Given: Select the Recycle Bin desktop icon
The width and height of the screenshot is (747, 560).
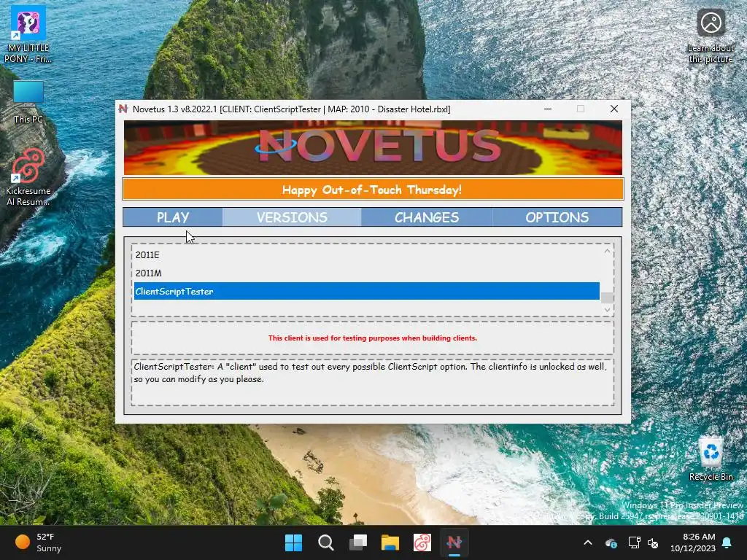Looking at the screenshot, I should click(711, 459).
